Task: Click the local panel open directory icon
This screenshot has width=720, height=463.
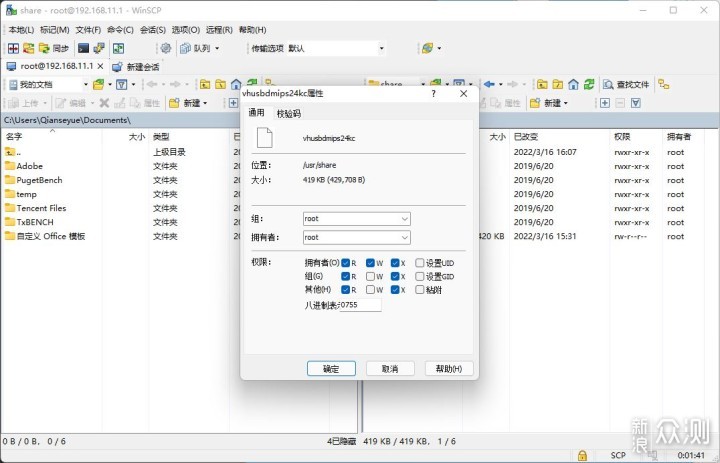Action: pyautogui.click(x=98, y=85)
